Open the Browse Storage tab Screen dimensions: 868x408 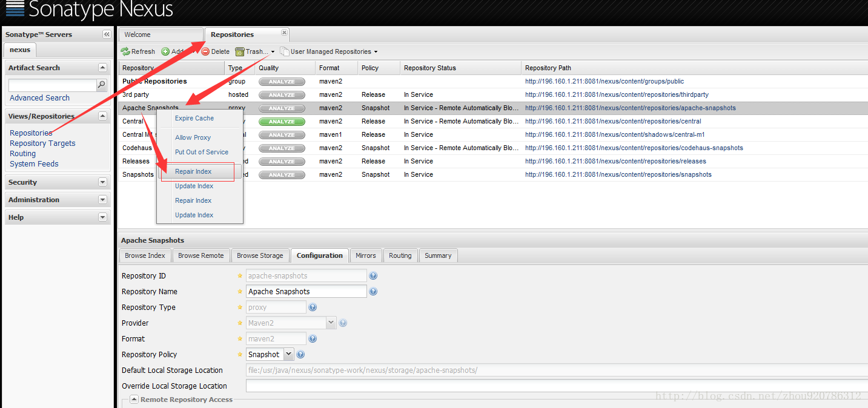point(260,255)
